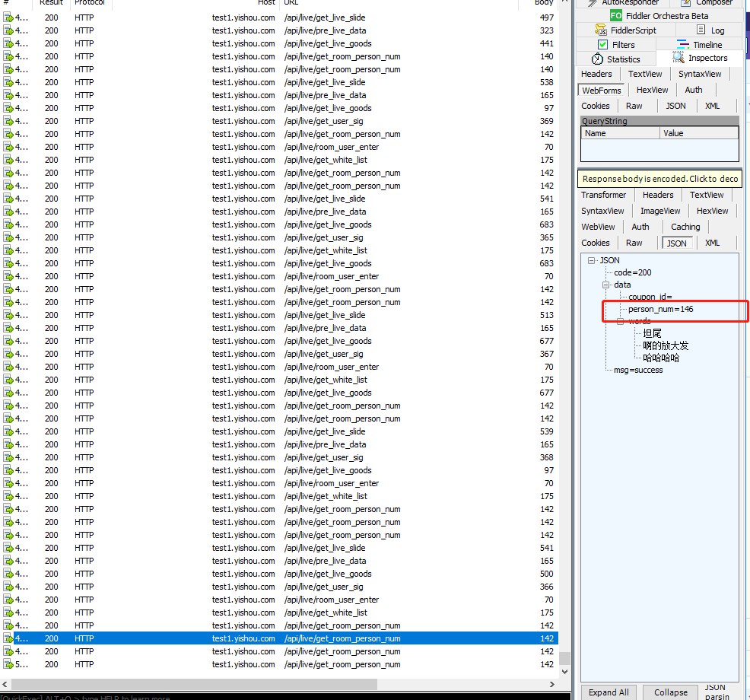Open the response XML tab
Image resolution: width=750 pixels, height=700 pixels.
click(x=712, y=243)
